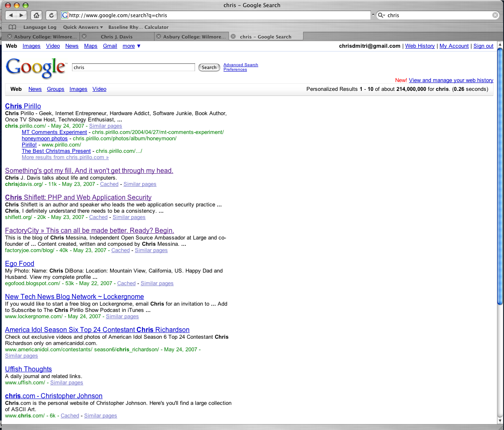Screen dimensions: 504x430
Task: Go forward using the forward arrow
Action: 22,15
